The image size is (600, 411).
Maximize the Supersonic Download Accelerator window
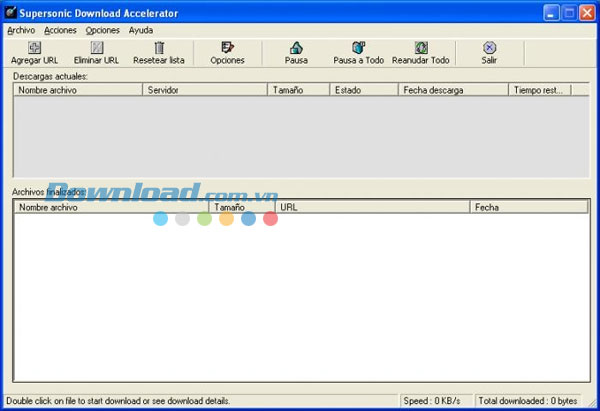pos(569,13)
